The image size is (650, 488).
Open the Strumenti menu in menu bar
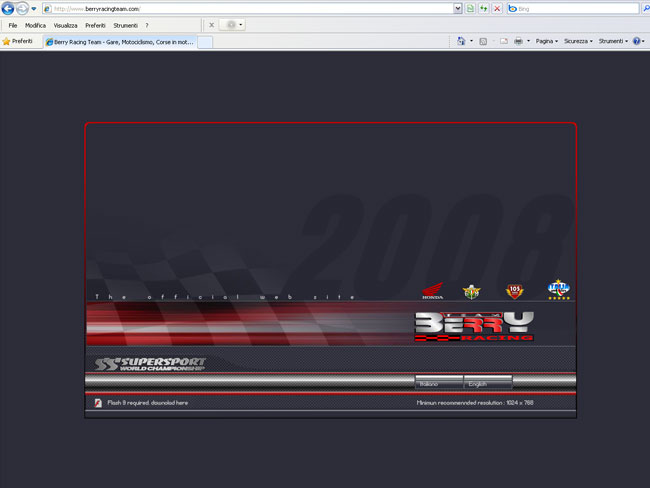125,25
